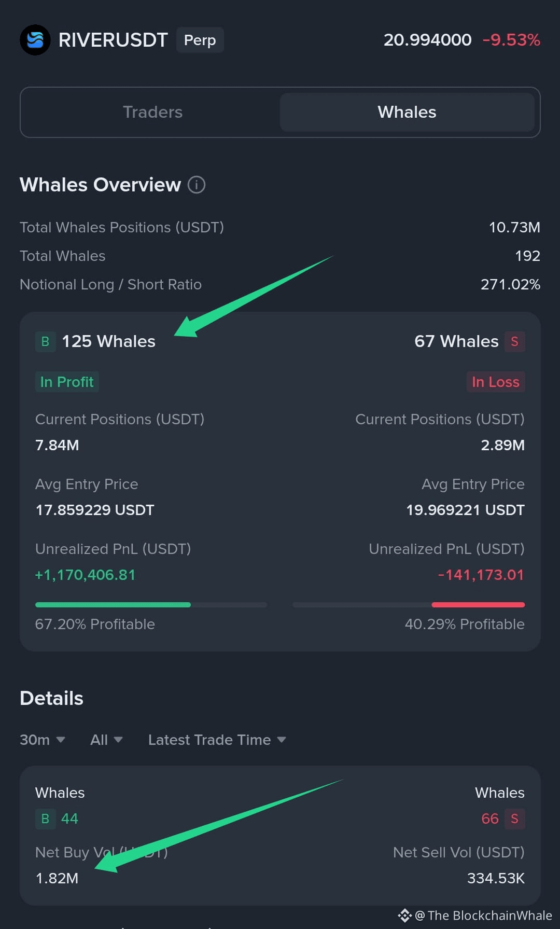Viewport: 560px width, 929px height.
Task: Click the RIVER coin logo icon
Action: click(x=35, y=40)
